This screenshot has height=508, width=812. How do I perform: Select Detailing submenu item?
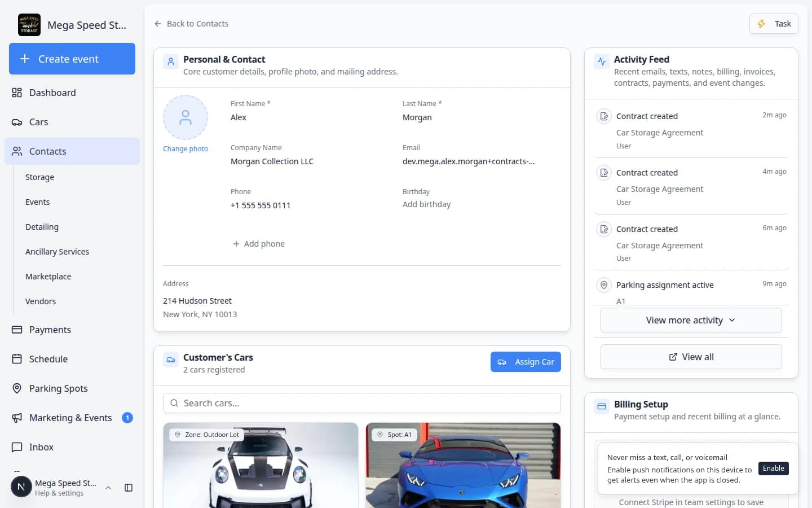42,227
